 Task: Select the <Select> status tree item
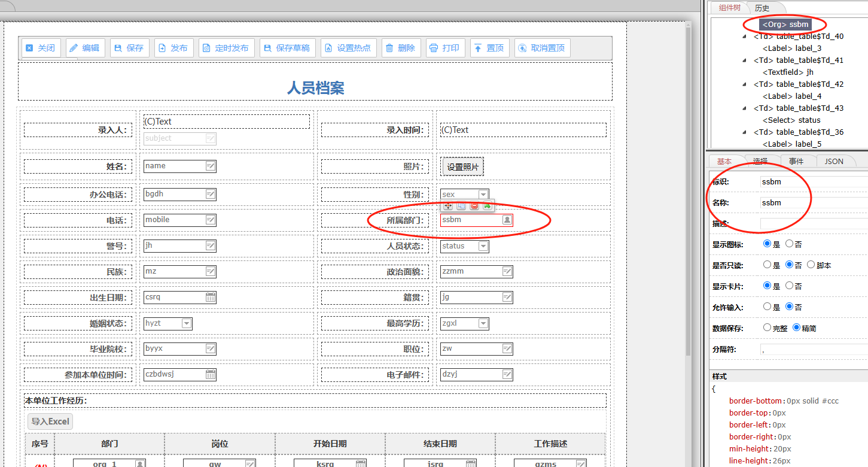[791, 120]
